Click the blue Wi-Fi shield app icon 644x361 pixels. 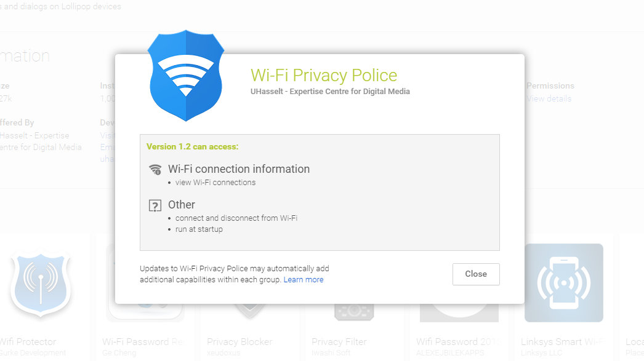coord(186,76)
